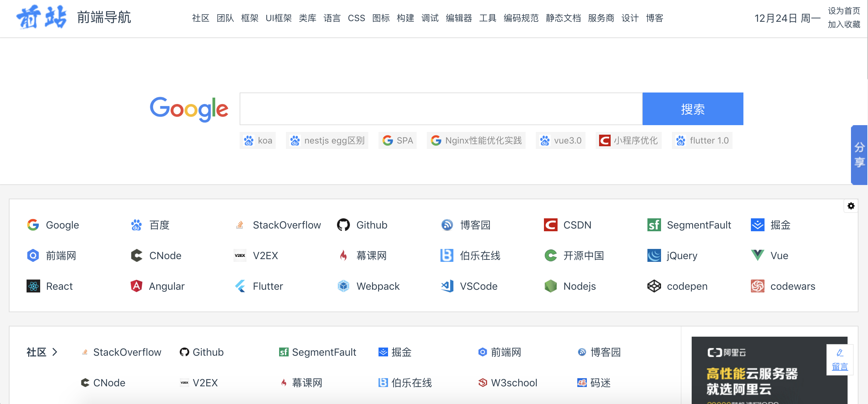Select the nestjs egg区别 suggestion
This screenshot has height=404, width=868.
point(327,140)
